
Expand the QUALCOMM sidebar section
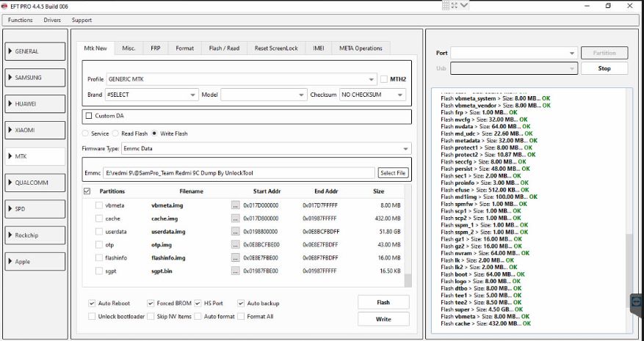click(35, 183)
